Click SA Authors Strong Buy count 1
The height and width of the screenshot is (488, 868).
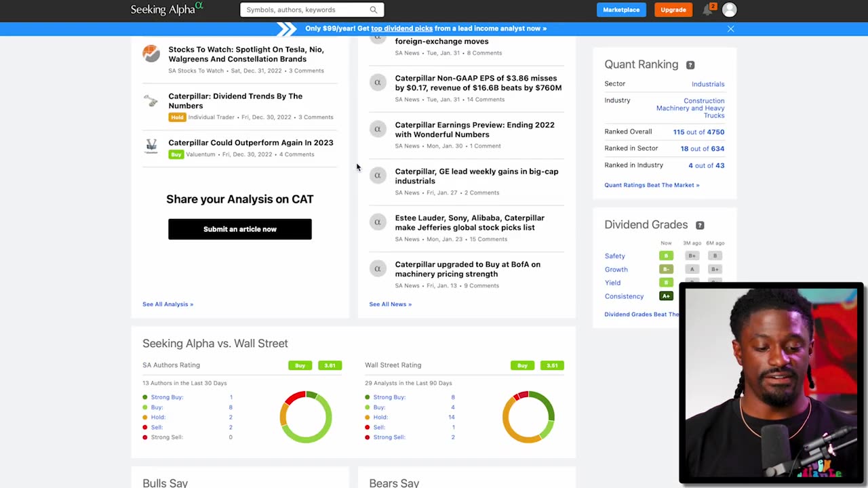click(x=231, y=397)
